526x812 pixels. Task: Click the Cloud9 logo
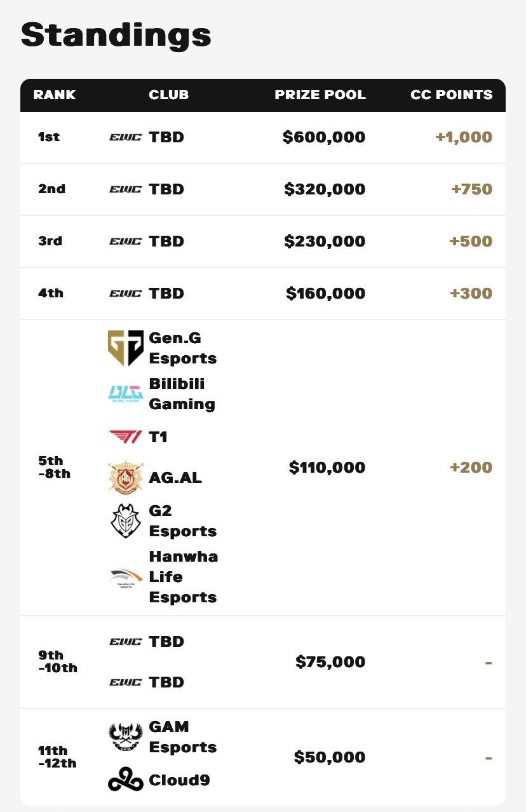[125, 780]
